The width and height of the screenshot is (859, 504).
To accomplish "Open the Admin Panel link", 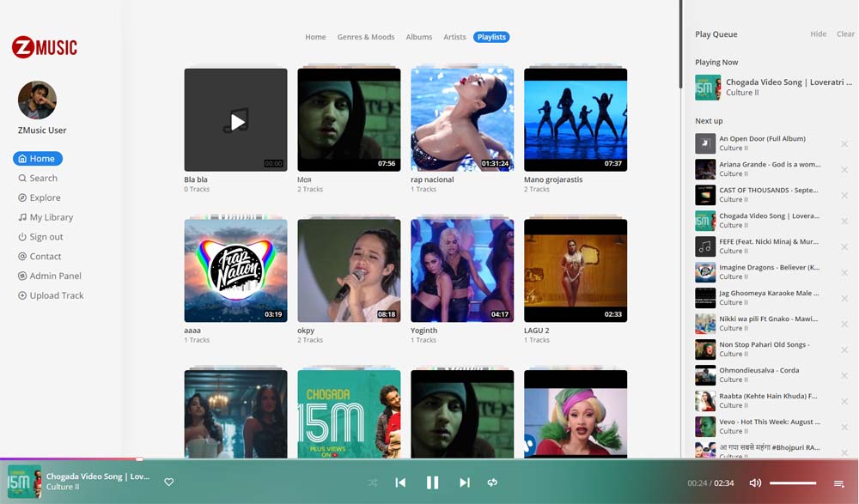I will click(x=49, y=276).
